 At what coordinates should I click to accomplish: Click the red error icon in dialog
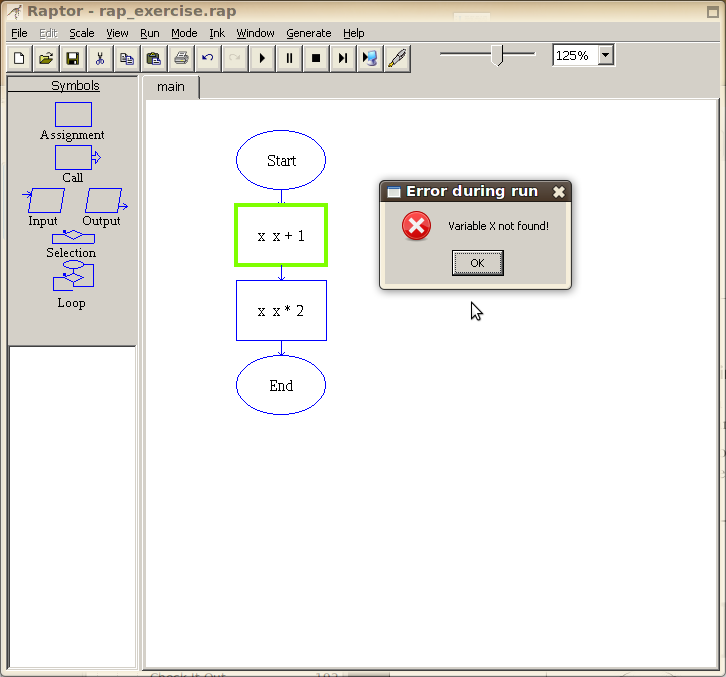coord(416,226)
